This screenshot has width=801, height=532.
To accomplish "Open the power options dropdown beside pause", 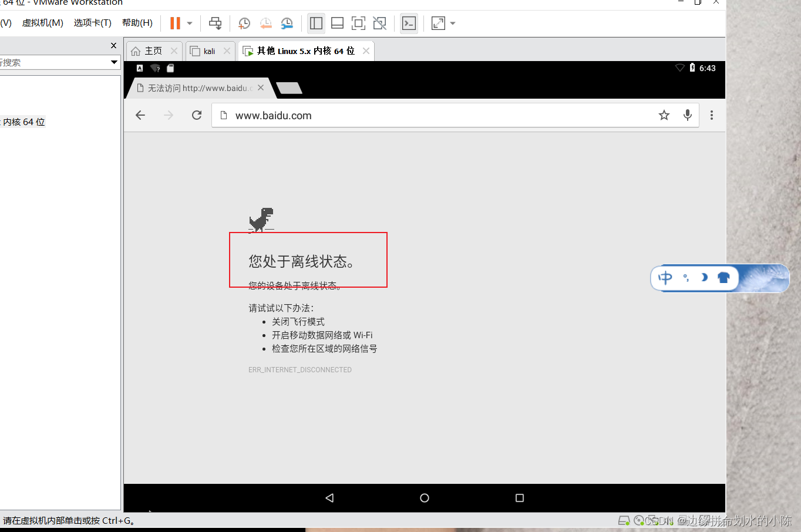I will click(190, 23).
